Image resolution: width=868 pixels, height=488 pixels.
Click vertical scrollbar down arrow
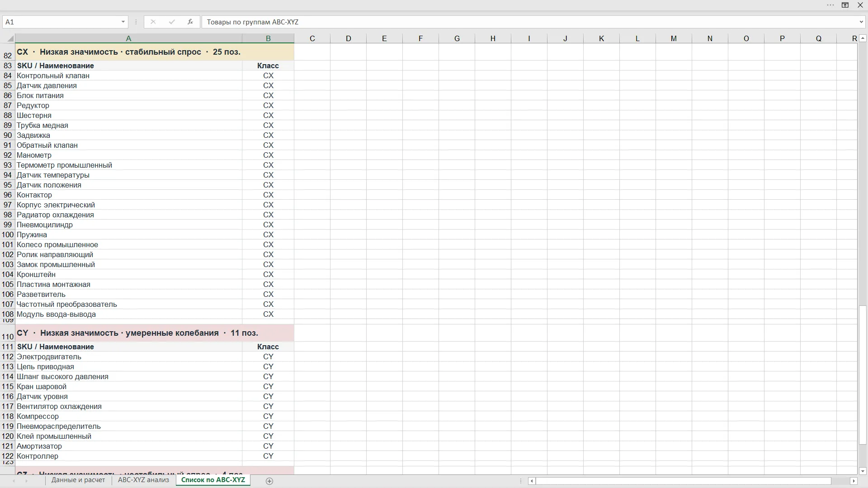pos(863,471)
